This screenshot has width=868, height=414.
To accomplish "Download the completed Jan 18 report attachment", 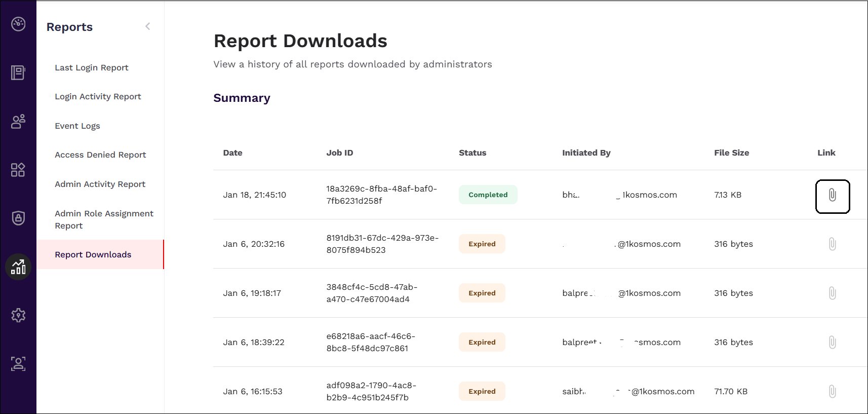I will 832,195.
